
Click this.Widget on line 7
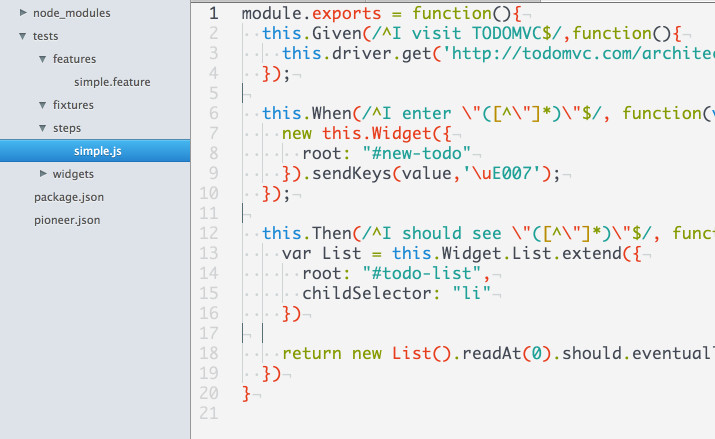377,133
